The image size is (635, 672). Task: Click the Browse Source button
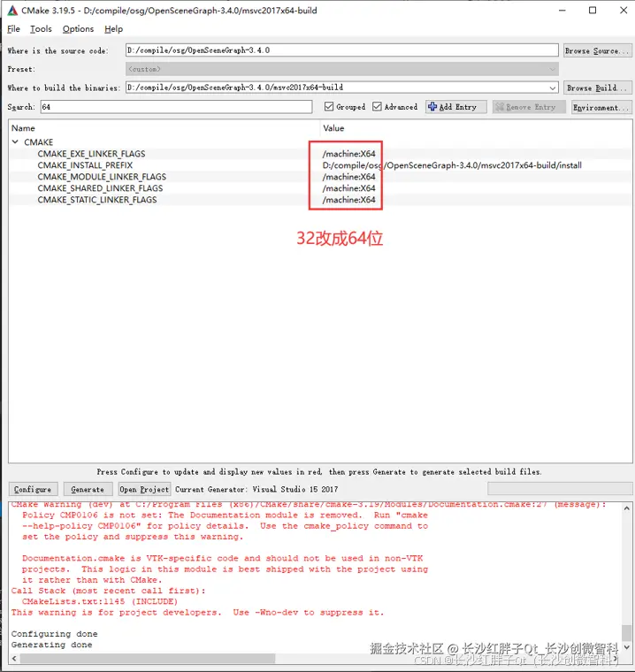(597, 50)
